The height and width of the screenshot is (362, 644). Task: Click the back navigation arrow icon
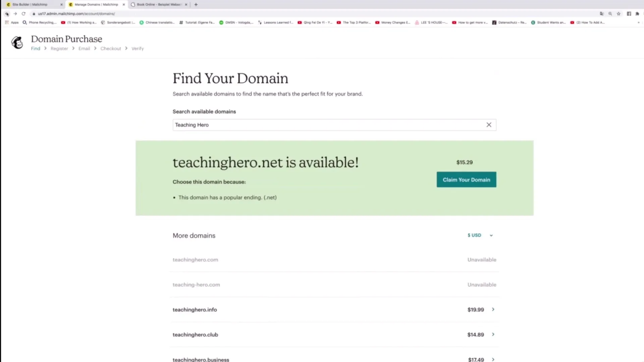pyautogui.click(x=7, y=14)
